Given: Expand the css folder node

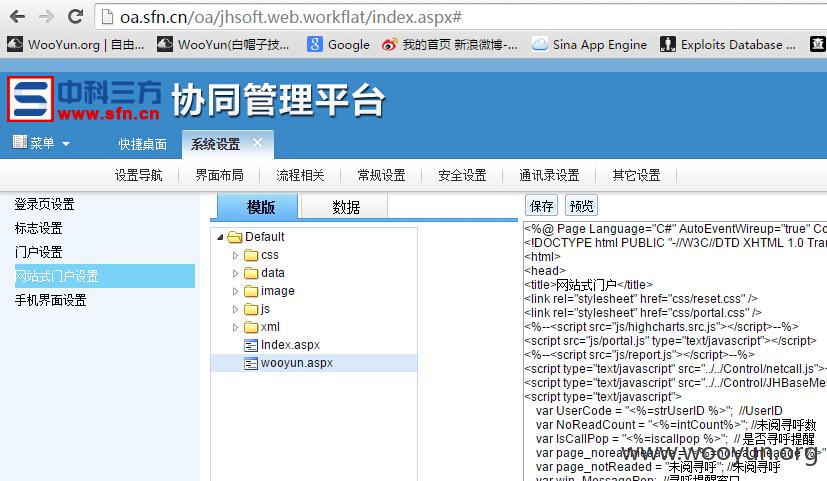Looking at the screenshot, I should (235, 255).
